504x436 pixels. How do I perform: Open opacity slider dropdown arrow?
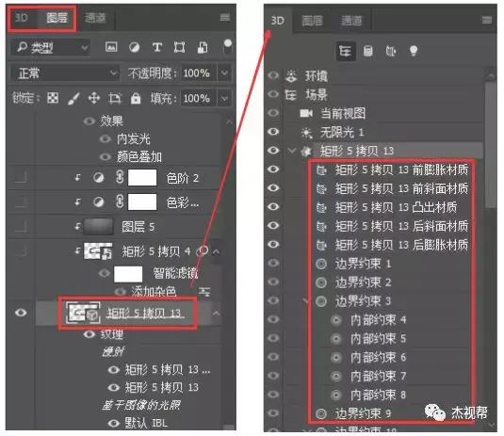(224, 73)
